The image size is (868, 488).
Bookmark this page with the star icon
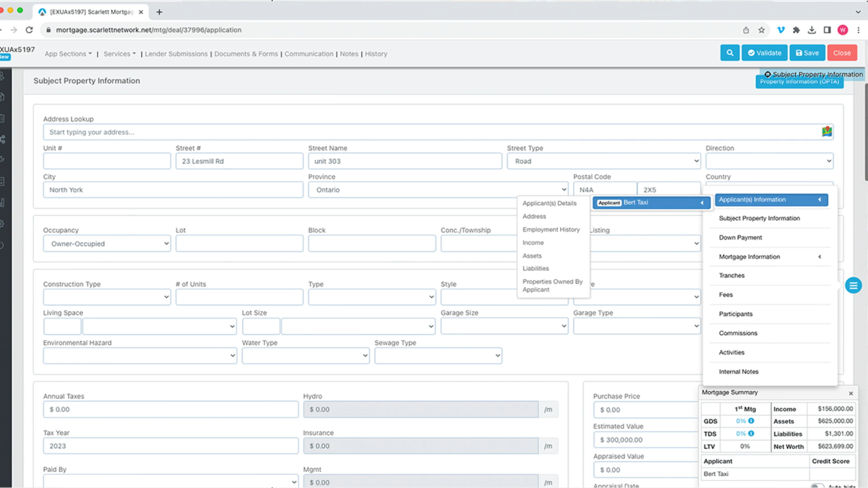coord(761,30)
